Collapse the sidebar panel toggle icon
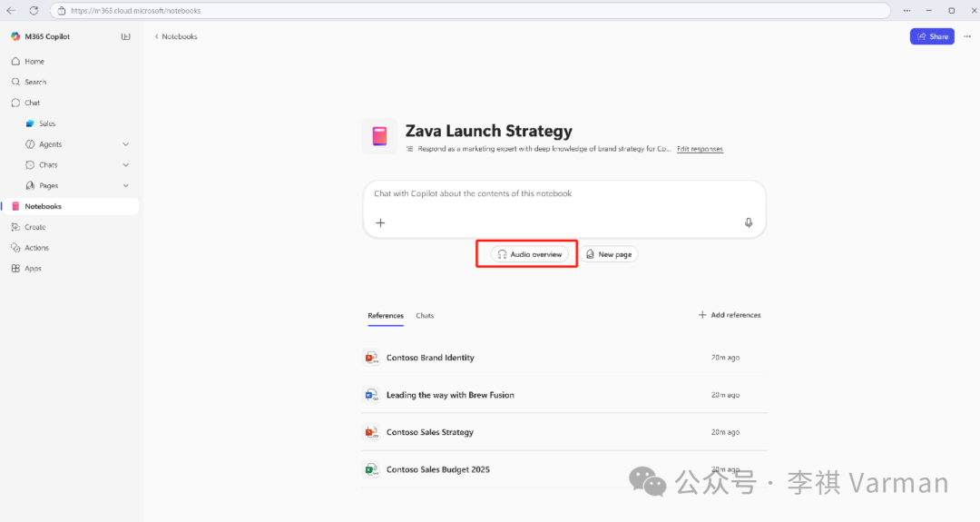This screenshot has height=522, width=980. (x=125, y=37)
